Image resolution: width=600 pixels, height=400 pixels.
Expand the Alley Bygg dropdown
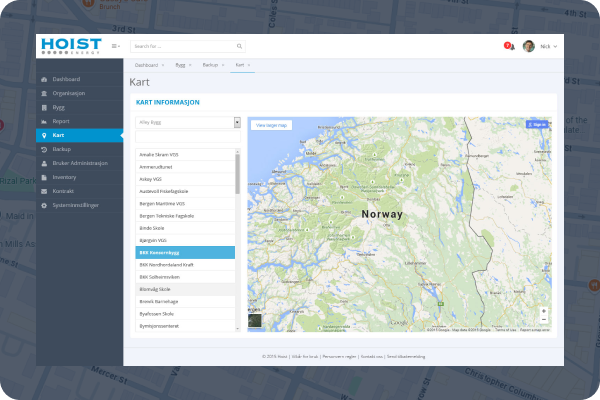188,122
